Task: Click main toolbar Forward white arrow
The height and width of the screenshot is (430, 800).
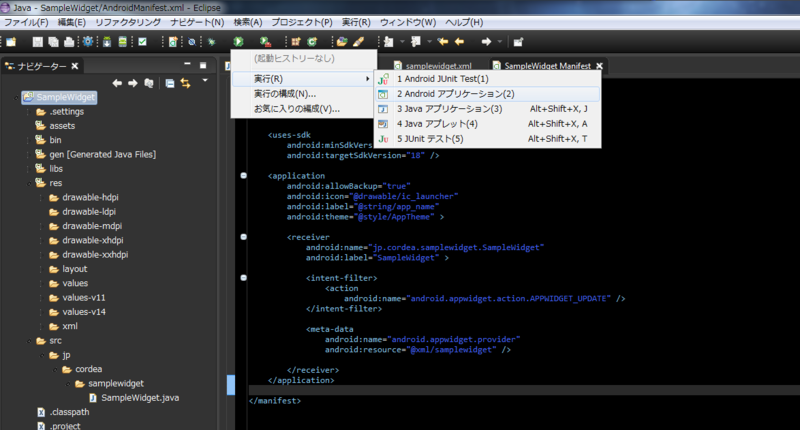Action: pyautogui.click(x=486, y=42)
